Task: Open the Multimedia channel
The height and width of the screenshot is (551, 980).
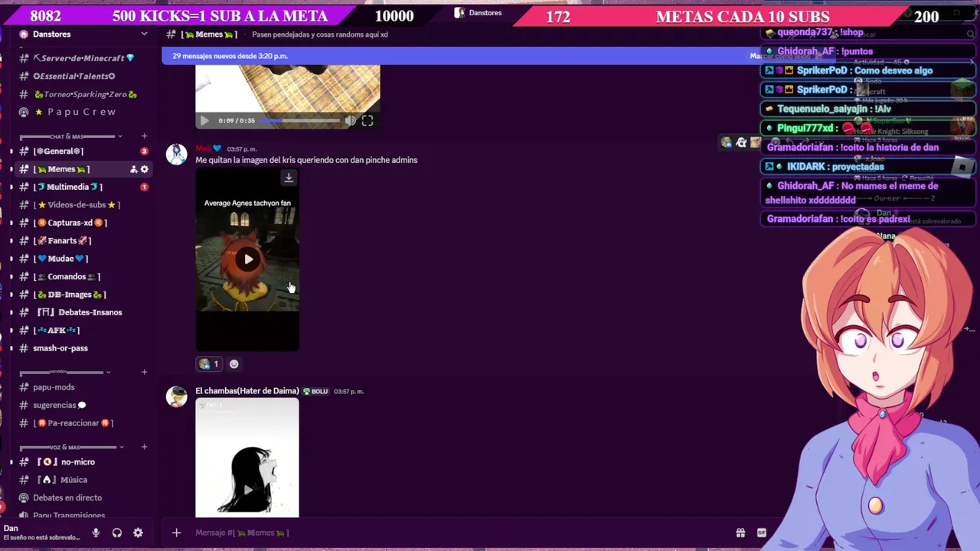Action: click(67, 187)
